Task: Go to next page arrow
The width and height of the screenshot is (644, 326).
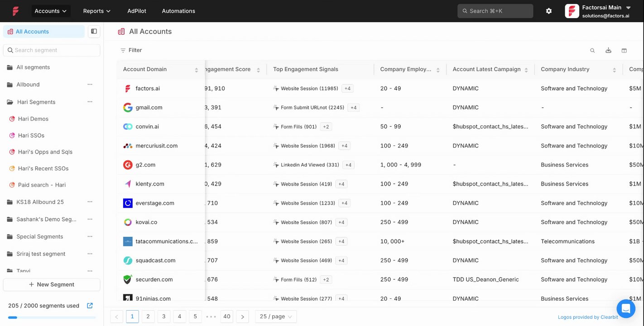Action: pos(243,316)
